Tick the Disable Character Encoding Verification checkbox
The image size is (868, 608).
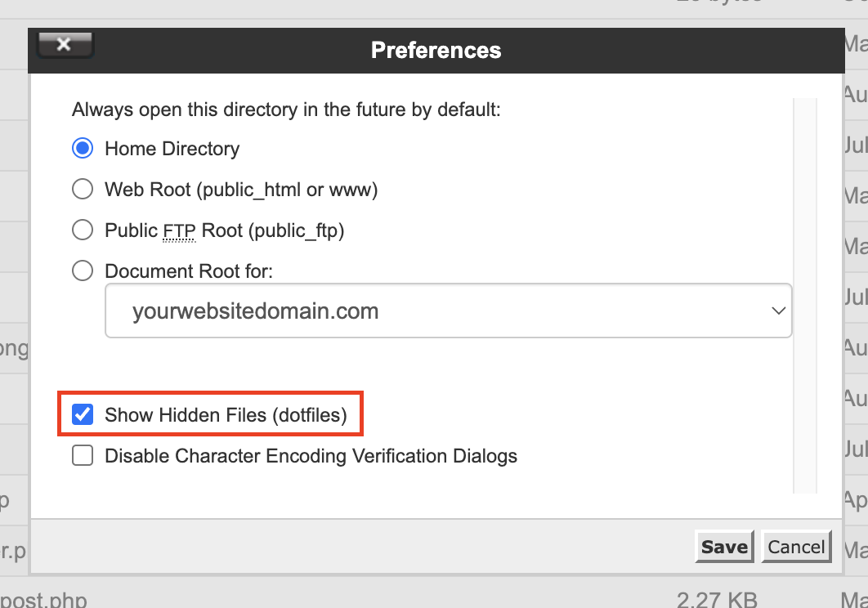point(83,455)
